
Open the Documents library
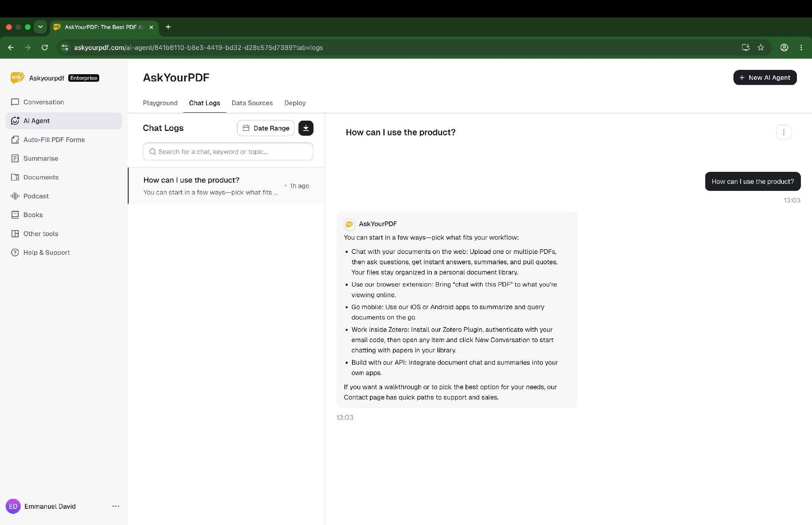[64, 177]
